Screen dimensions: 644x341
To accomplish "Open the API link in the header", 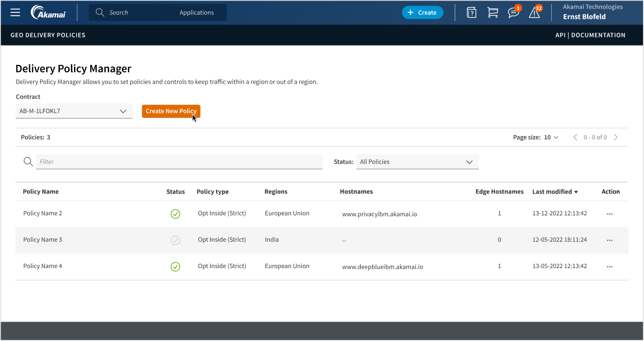I will coord(560,35).
